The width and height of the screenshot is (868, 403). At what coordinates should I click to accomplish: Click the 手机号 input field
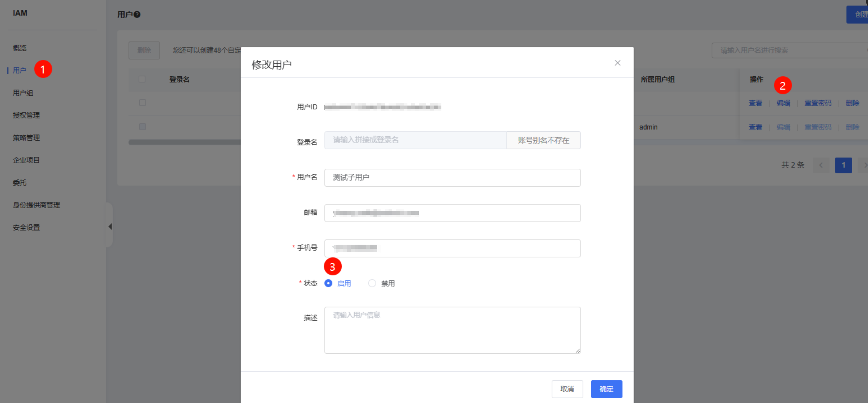click(452, 248)
